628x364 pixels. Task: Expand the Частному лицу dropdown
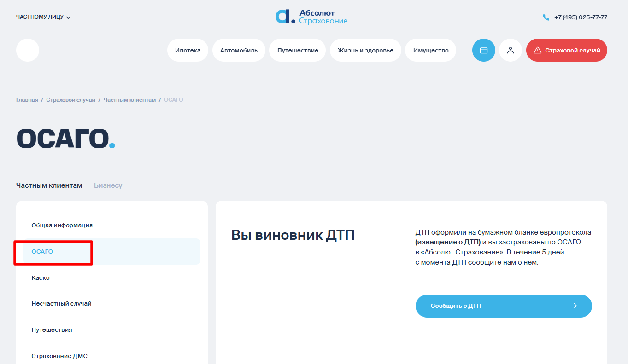tap(43, 17)
